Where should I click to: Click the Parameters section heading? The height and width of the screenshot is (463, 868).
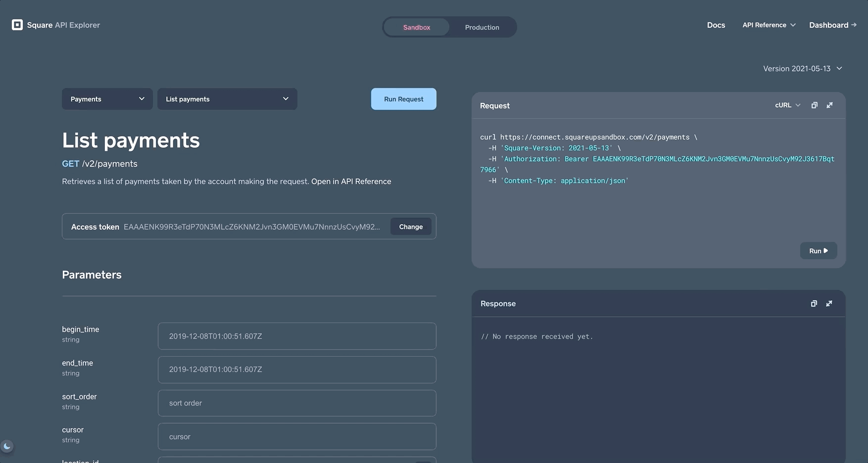point(92,275)
